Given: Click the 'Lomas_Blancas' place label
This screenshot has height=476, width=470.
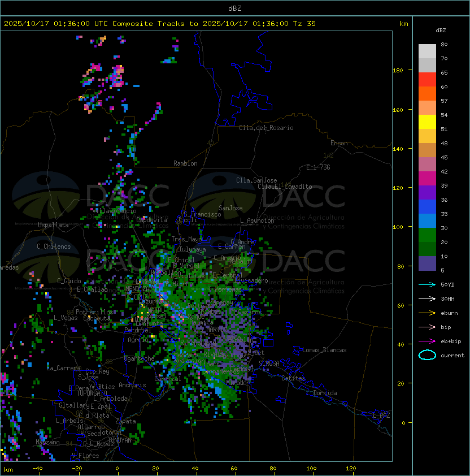Looking at the screenshot, I should click(324, 350).
